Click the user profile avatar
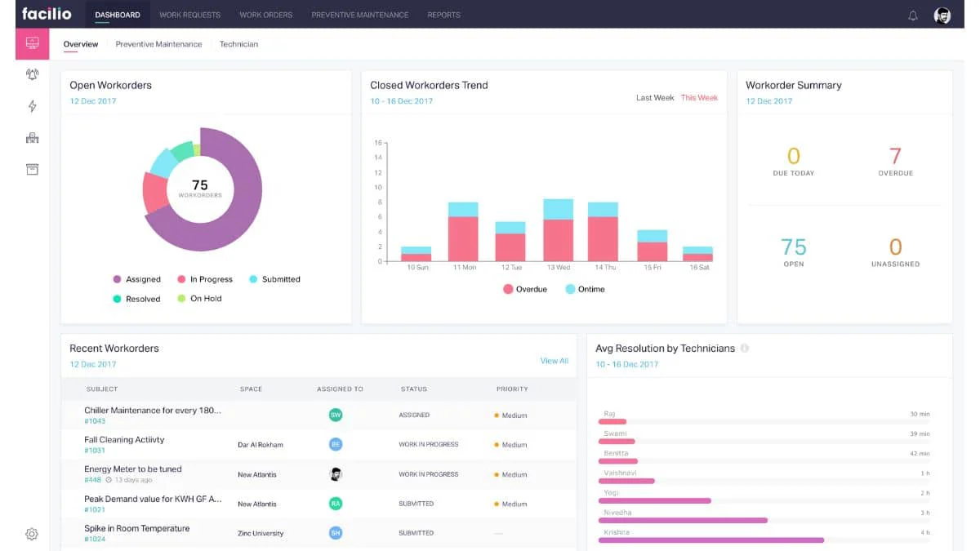Screen dimensions: 980x551 tap(942, 16)
